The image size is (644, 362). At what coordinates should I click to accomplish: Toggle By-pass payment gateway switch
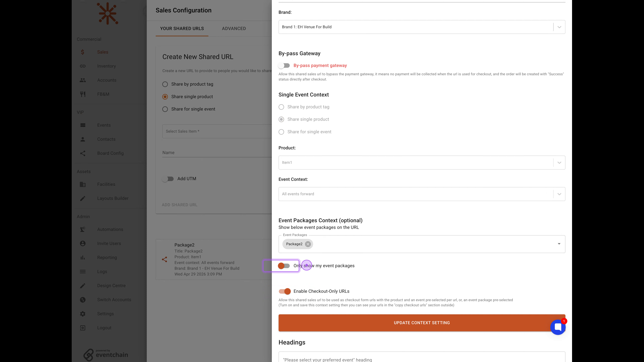pyautogui.click(x=284, y=65)
